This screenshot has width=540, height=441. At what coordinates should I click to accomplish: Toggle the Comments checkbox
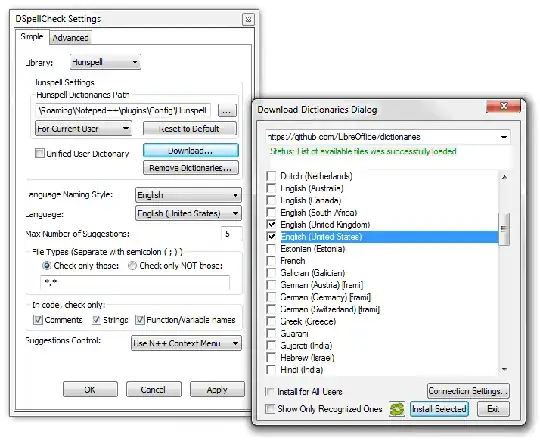pyautogui.click(x=38, y=320)
